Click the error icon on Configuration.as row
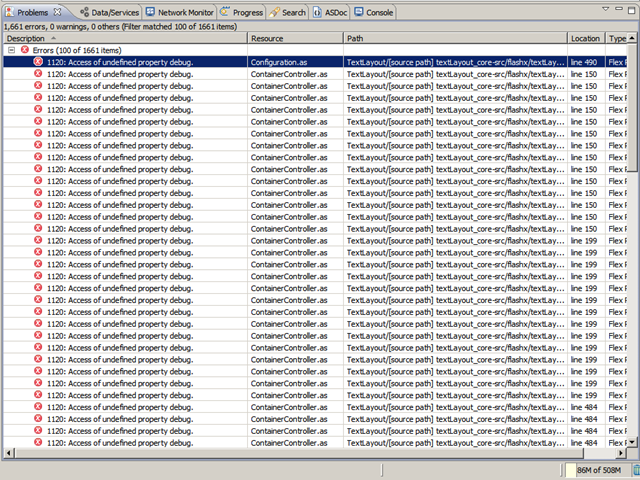The image size is (640, 480). click(x=38, y=62)
